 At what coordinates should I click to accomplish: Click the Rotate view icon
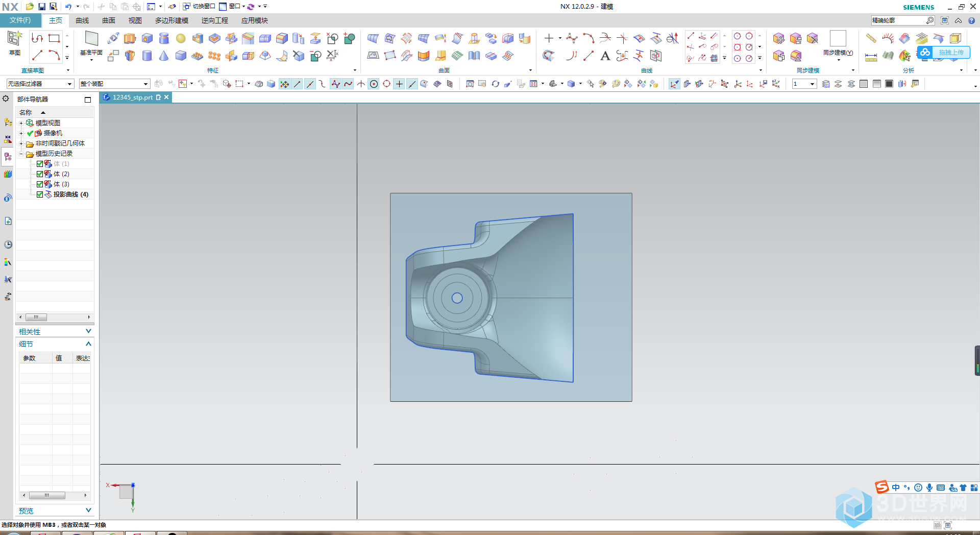(495, 84)
